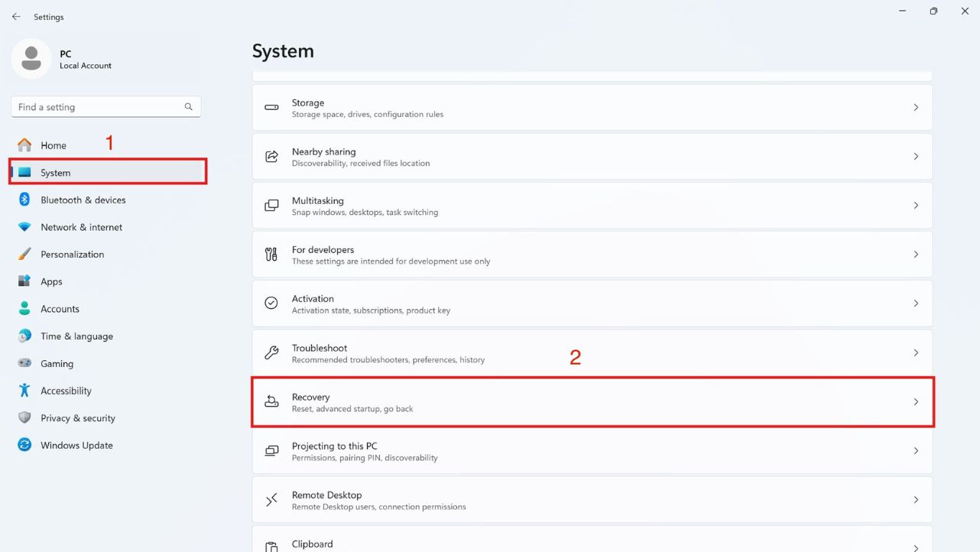Open Activation via its right chevron
Image resolution: width=980 pixels, height=552 pixels.
[x=916, y=304]
